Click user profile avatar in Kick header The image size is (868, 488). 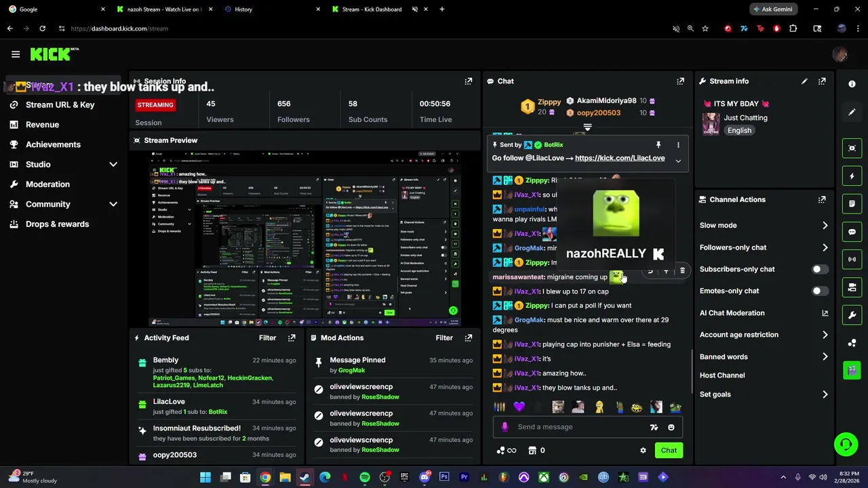pyautogui.click(x=840, y=54)
